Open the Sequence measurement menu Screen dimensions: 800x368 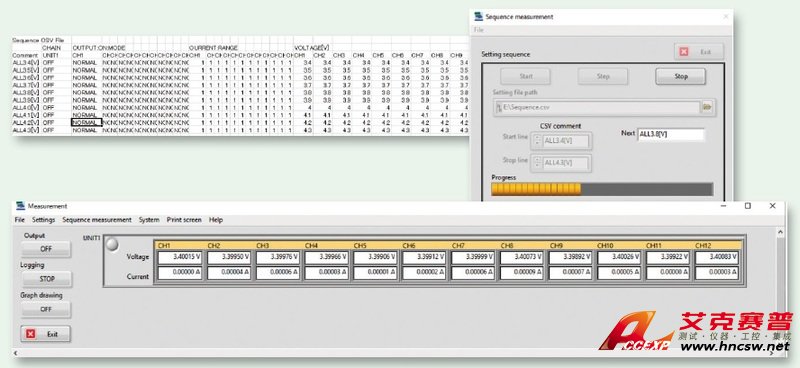(97, 220)
